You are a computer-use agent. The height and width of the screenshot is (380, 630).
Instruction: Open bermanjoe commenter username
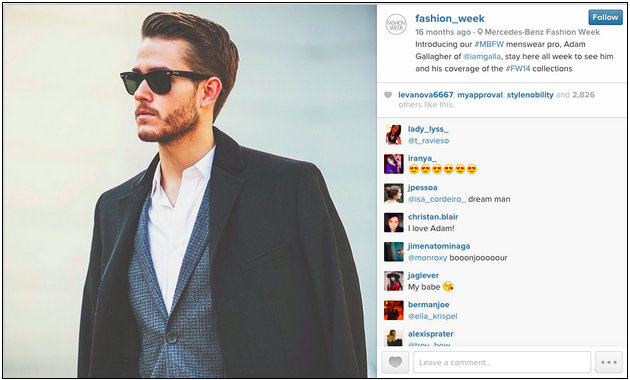click(428, 305)
